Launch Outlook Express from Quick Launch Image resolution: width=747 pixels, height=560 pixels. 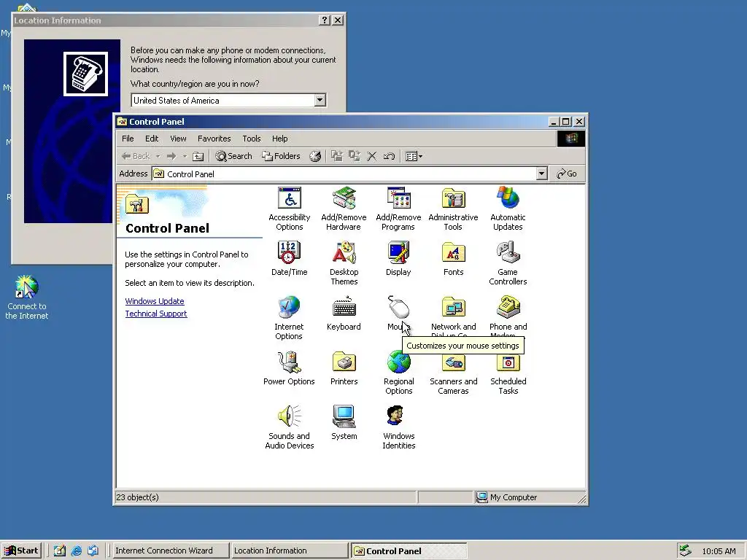[93, 551]
